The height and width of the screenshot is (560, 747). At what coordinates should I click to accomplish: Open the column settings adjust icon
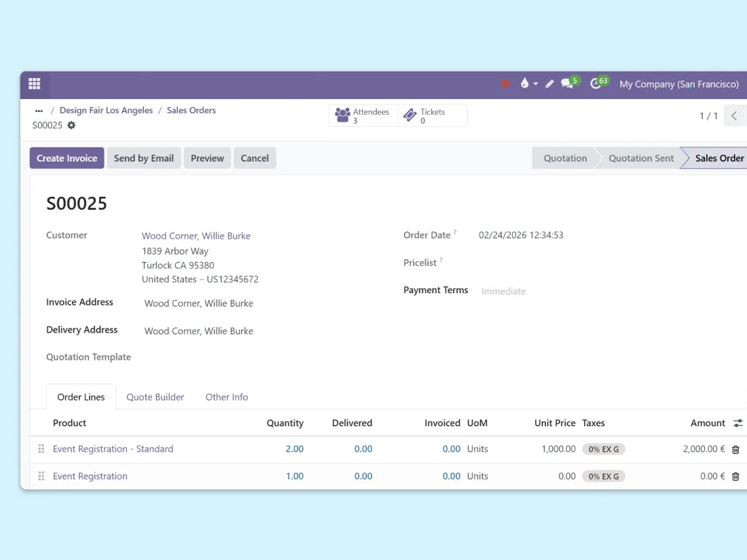tap(737, 423)
